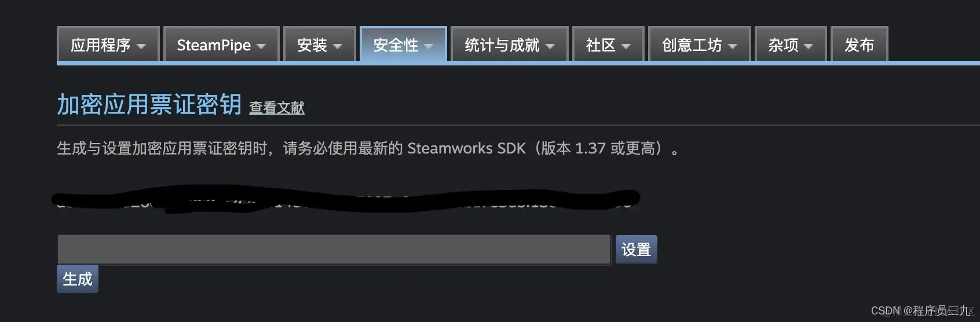Viewport: 980px width, 322px height.
Task: Open the 统计与成就 menu
Action: coord(509,44)
